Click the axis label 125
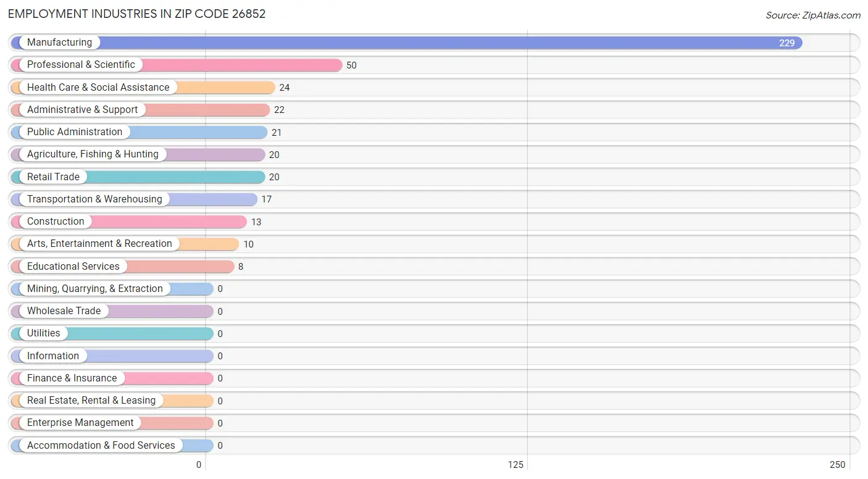This screenshot has width=868, height=479. [x=515, y=465]
